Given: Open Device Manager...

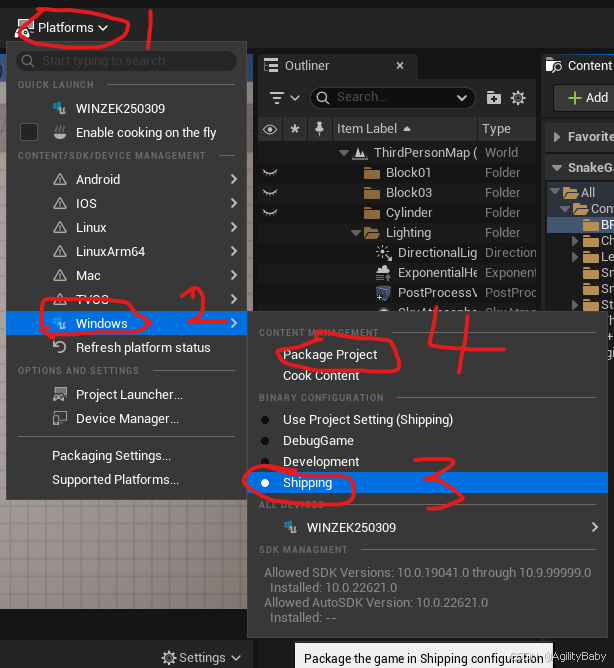Looking at the screenshot, I should coord(127,419).
